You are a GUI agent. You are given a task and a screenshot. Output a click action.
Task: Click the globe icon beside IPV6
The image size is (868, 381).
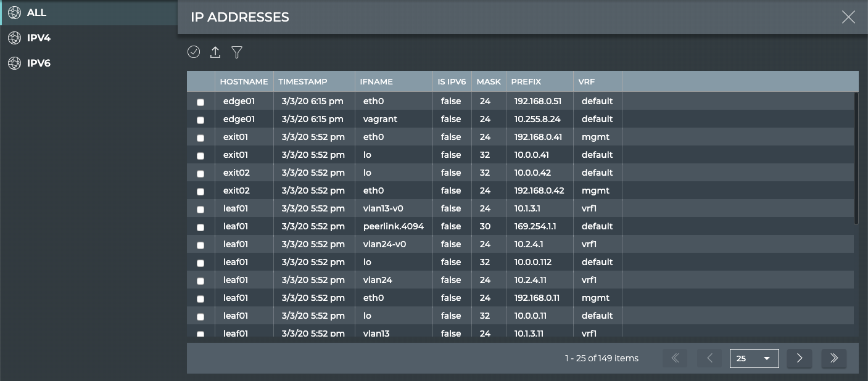click(14, 63)
